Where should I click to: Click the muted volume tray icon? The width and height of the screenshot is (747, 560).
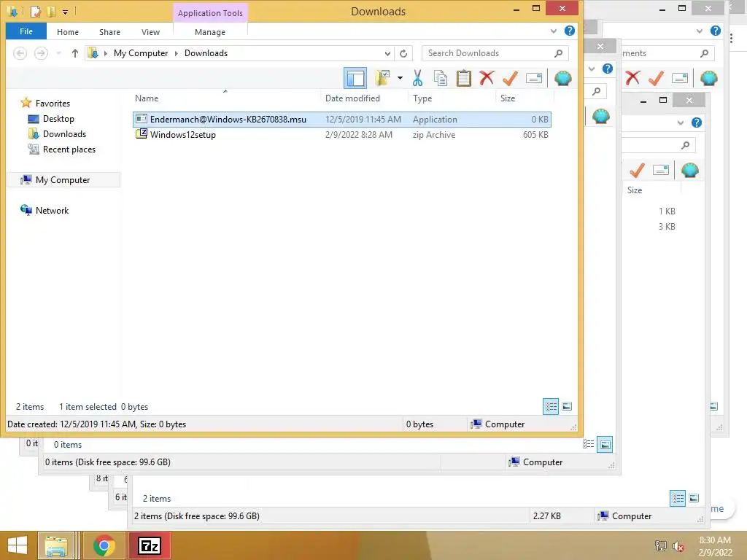click(x=678, y=546)
